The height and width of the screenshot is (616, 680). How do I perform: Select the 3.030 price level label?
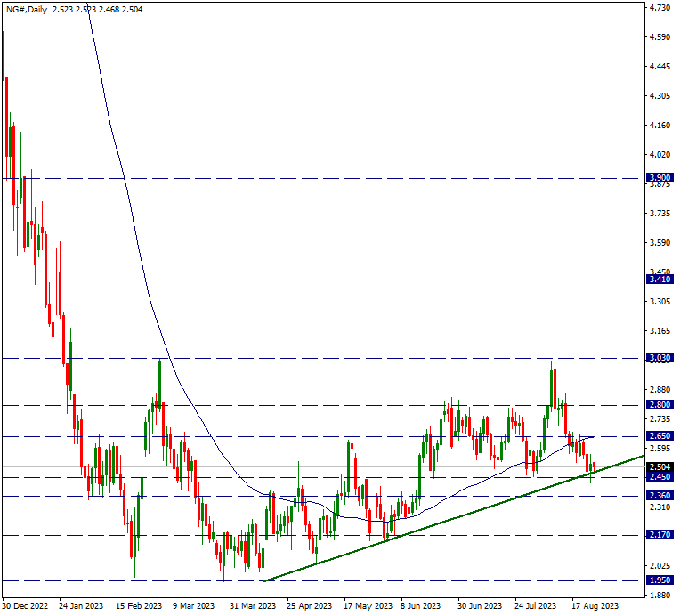(660, 359)
